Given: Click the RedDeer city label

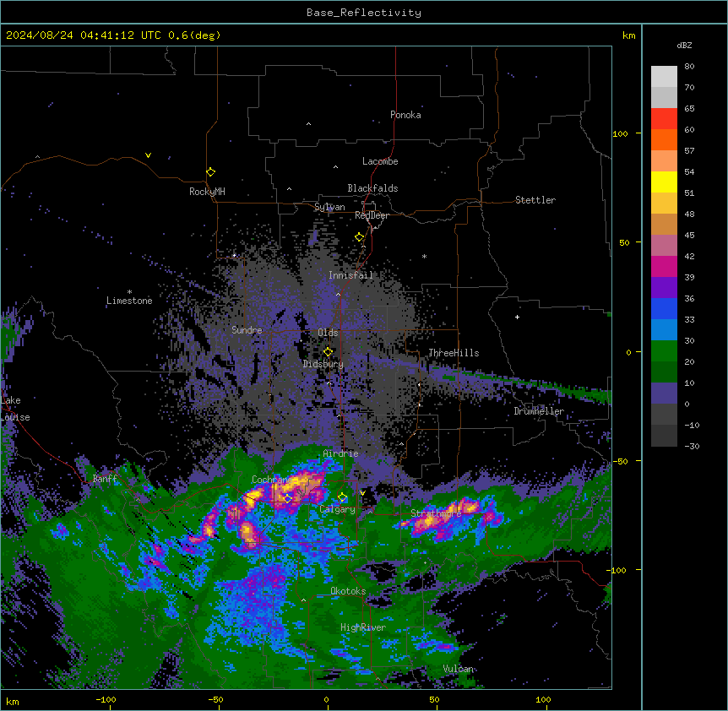Looking at the screenshot, I should [372, 215].
